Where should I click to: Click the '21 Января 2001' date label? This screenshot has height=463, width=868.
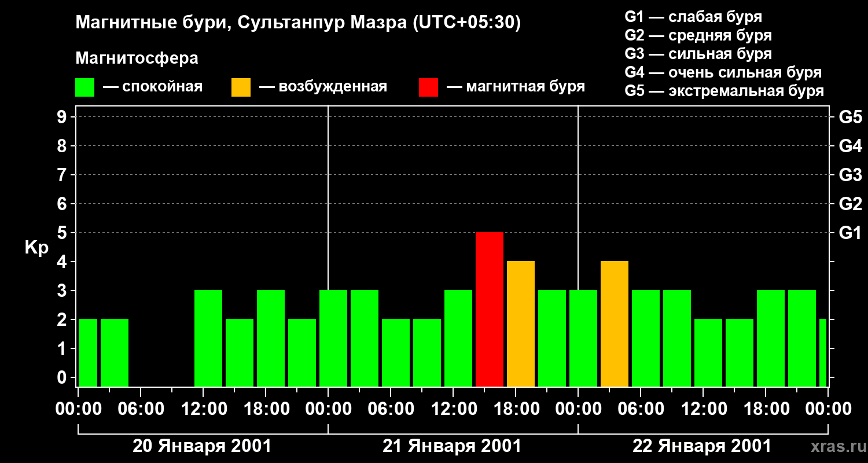click(452, 446)
